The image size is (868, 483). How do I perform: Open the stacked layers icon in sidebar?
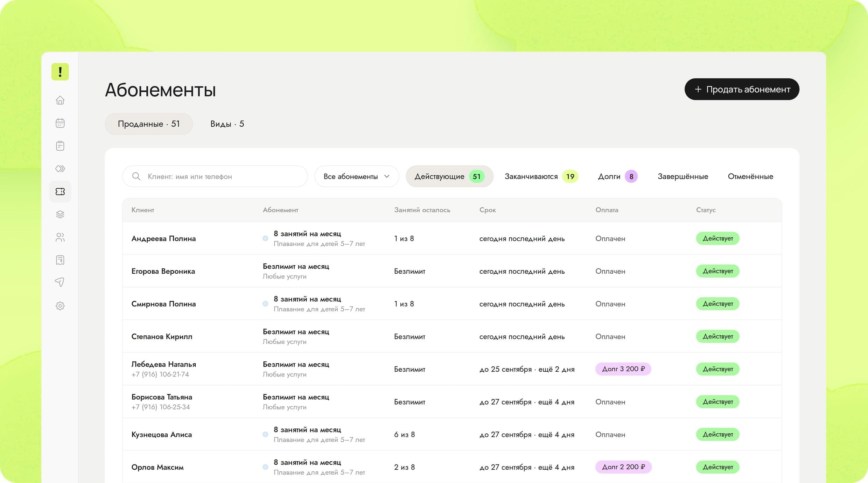click(x=60, y=214)
